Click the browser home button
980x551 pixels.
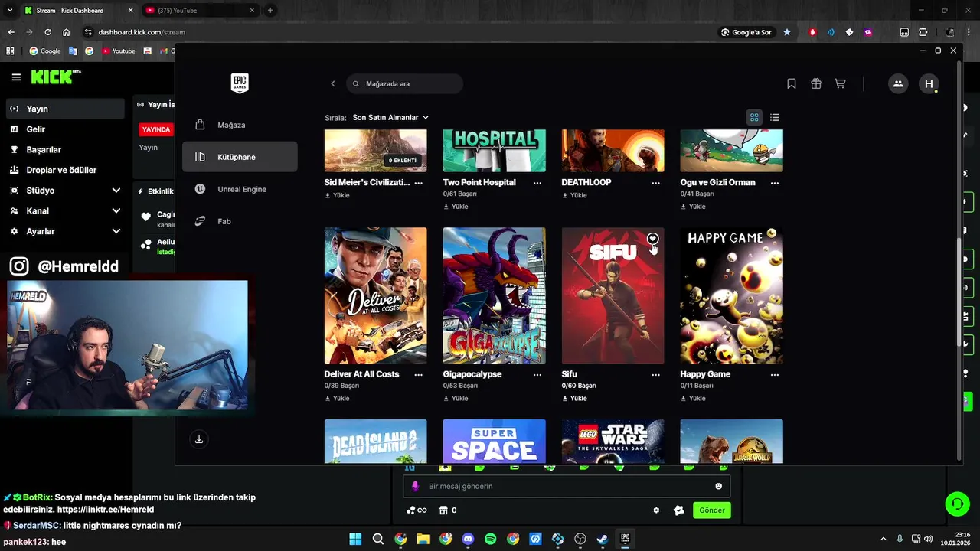coord(67,32)
